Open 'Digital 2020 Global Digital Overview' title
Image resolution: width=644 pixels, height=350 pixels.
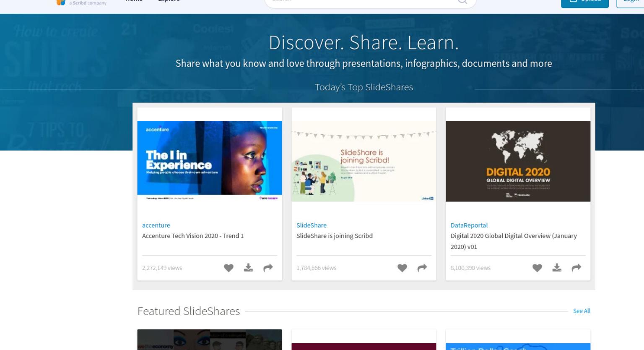(x=514, y=241)
